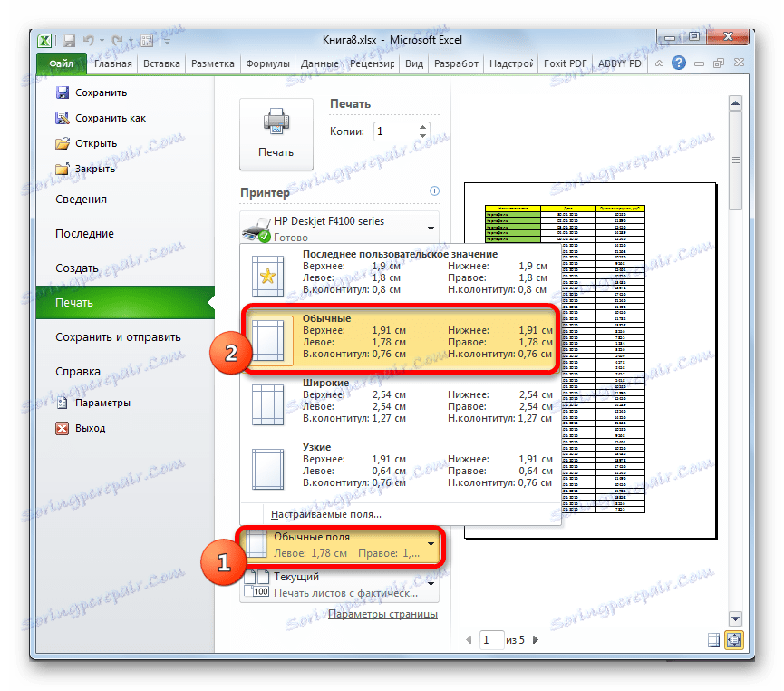The width and height of the screenshot is (784, 691).
Task: Click the Undo arrow in quick access toolbar
Action: [x=89, y=40]
